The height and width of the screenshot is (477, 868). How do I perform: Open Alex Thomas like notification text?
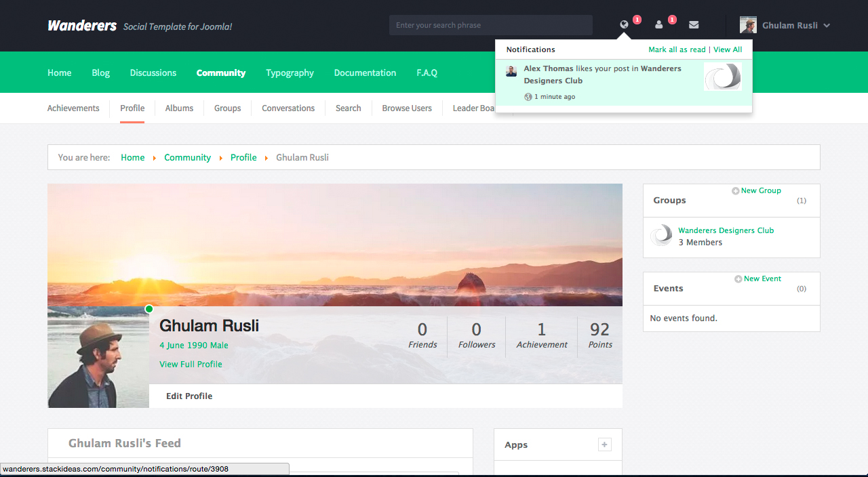point(602,75)
